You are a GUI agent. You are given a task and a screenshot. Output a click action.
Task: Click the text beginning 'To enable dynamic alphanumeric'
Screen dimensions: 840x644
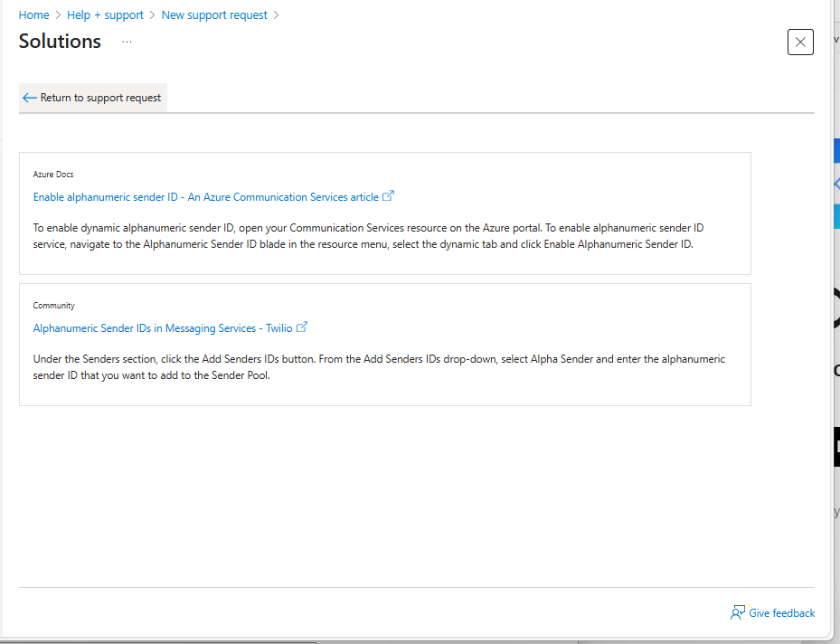coord(369,236)
